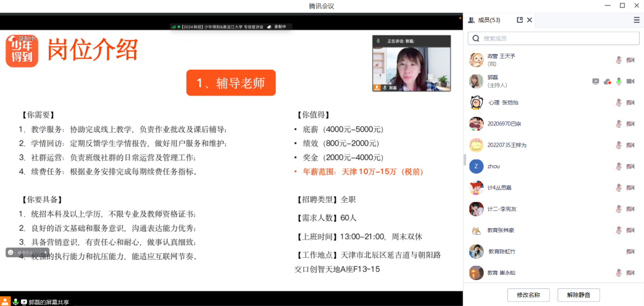Screen dimensions: 644x306
Task: Toggle microphone for 政管 王天予 (我)
Action: pos(619,60)
